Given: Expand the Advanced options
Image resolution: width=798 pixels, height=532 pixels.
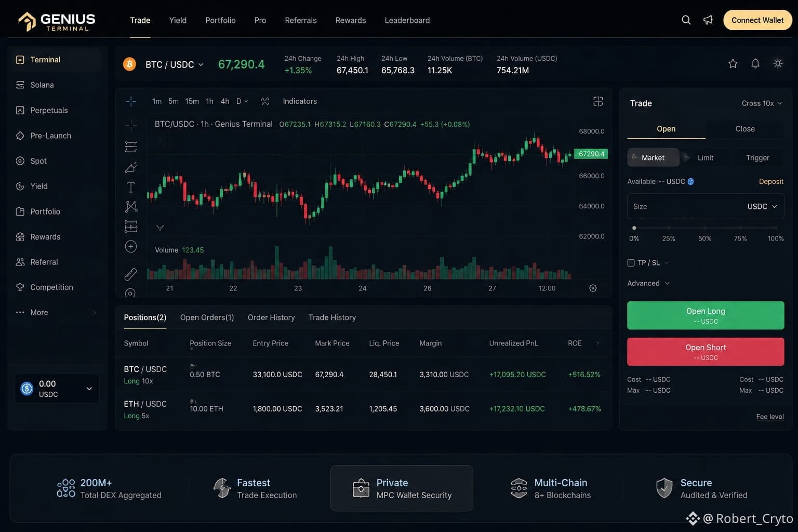Looking at the screenshot, I should [x=648, y=283].
